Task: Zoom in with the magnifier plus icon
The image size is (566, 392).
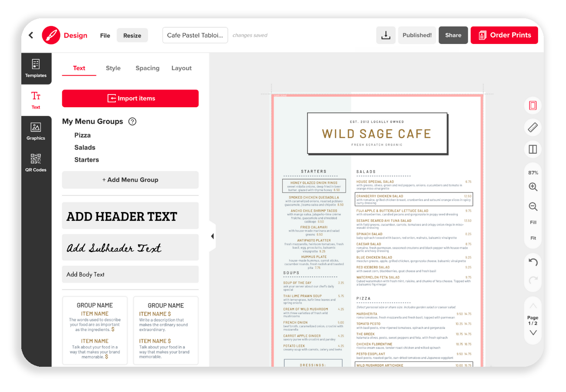Action: 533,187
